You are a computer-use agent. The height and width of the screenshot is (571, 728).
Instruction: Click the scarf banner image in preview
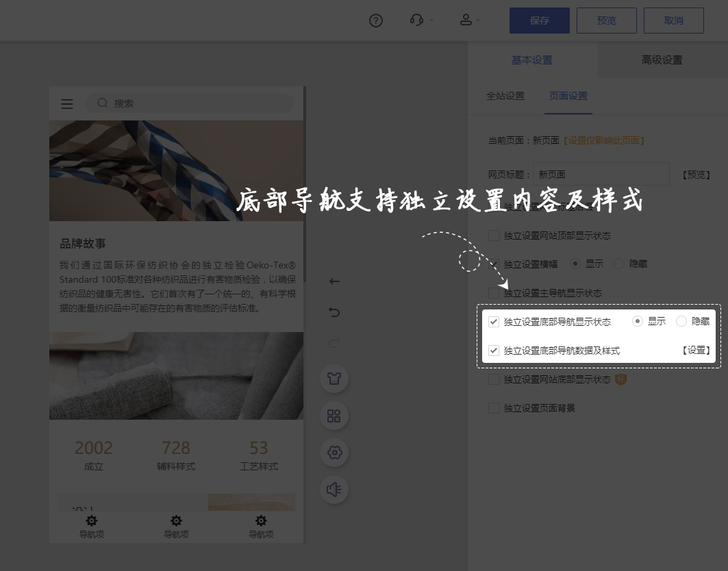177,171
